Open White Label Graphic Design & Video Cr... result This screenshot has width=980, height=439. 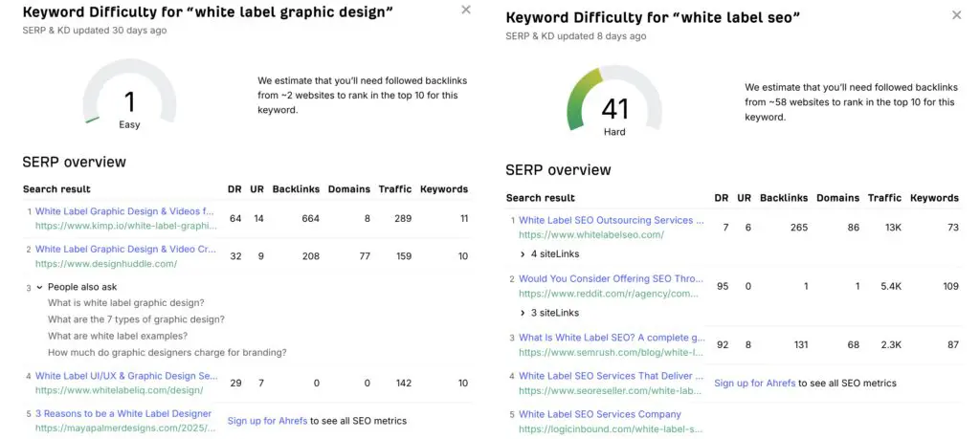click(x=125, y=249)
